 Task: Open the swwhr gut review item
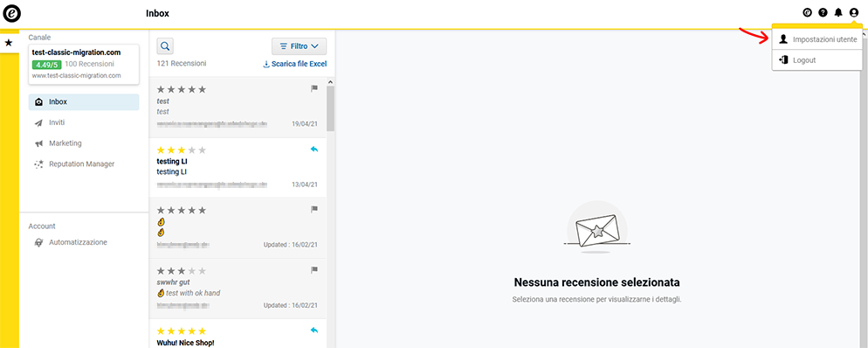[x=238, y=289]
